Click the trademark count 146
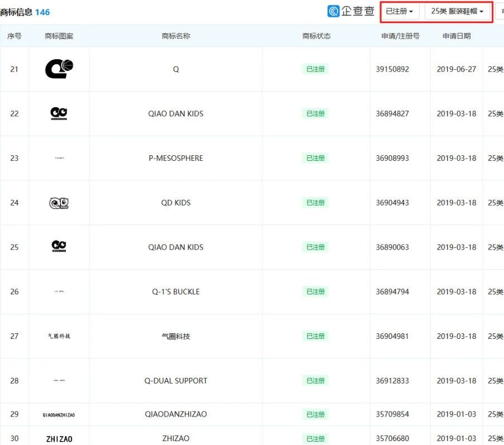 42,12
